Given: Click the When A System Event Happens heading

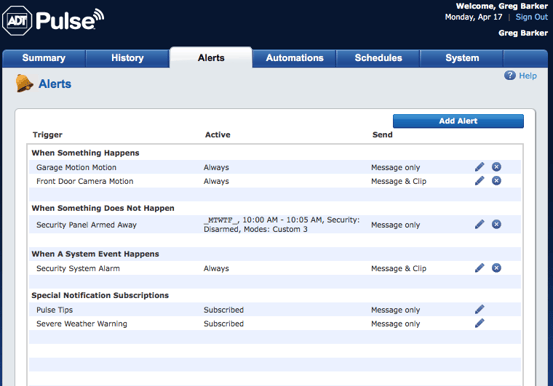Looking at the screenshot, I should (95, 254).
